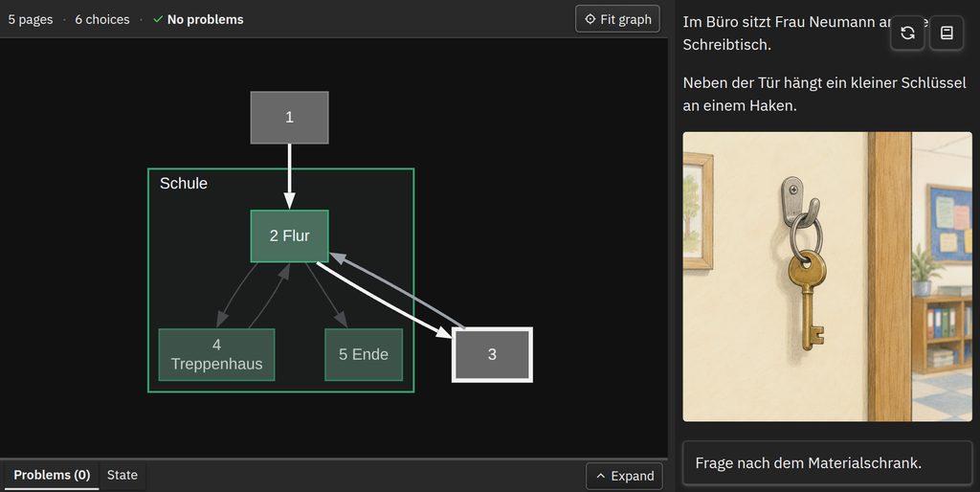Click the Fit graph button

click(x=617, y=19)
